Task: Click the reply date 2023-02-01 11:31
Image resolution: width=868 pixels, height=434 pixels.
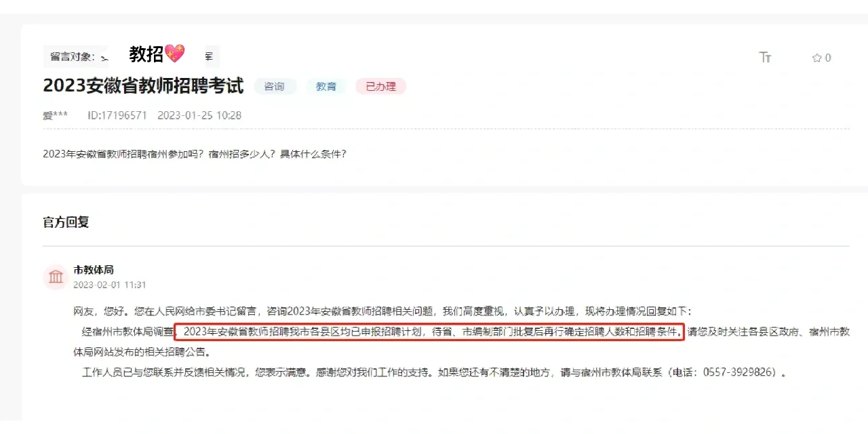Action: pyautogui.click(x=109, y=285)
